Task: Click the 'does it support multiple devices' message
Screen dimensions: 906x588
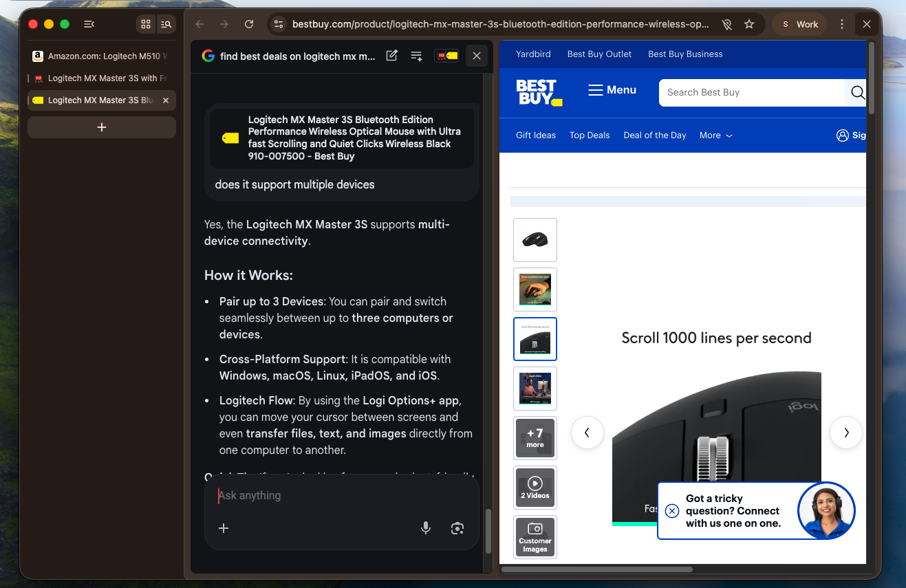Action: 295,184
